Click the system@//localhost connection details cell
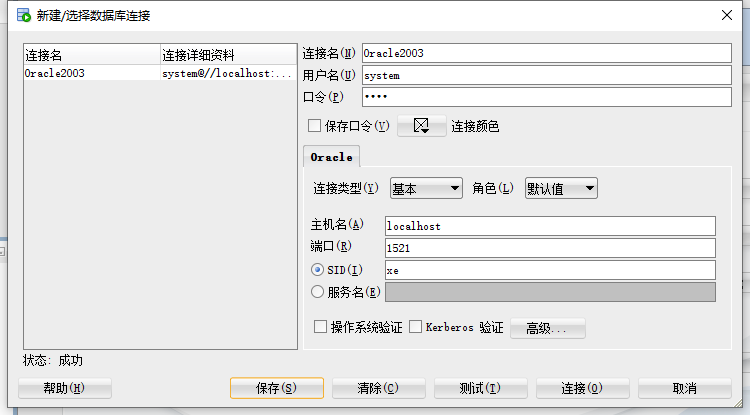 pos(227,73)
